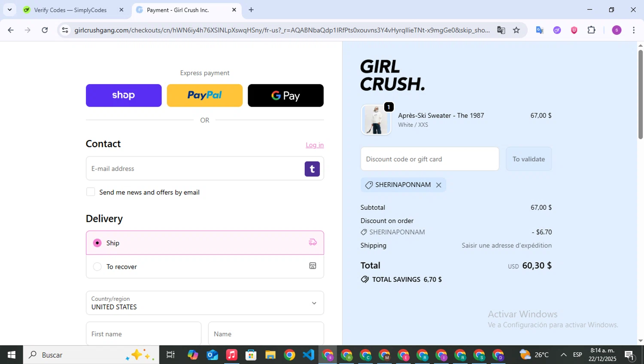Bookmark this page with the star icon
This screenshot has width=644, height=364.
click(516, 30)
